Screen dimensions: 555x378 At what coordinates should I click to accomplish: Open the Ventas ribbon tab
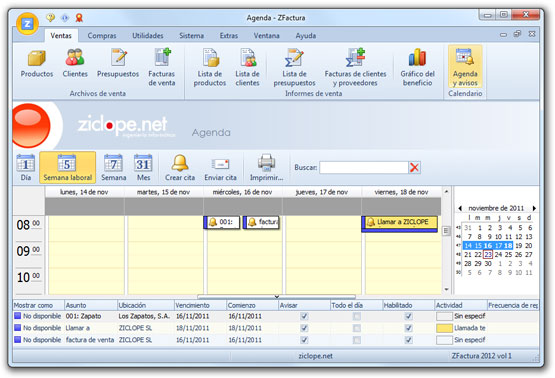click(x=61, y=36)
